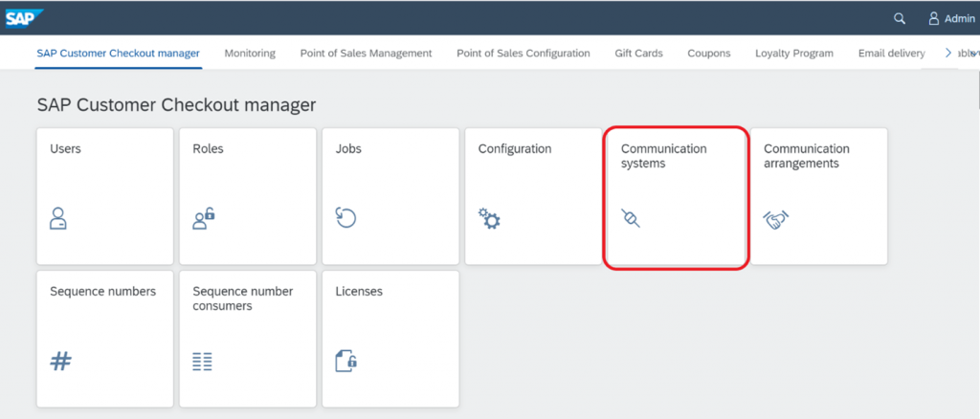Open the Sequence numbers tile title
Screen dimensions: 980x419
(x=103, y=291)
